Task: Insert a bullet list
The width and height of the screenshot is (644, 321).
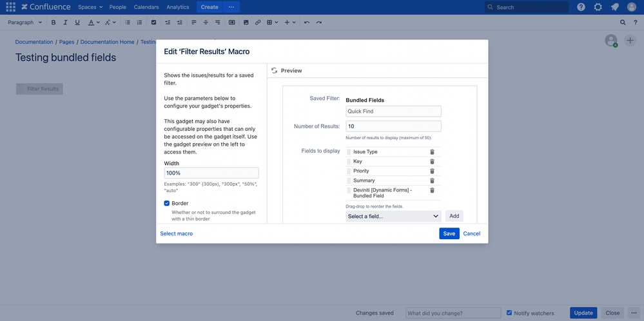Action: (x=128, y=23)
